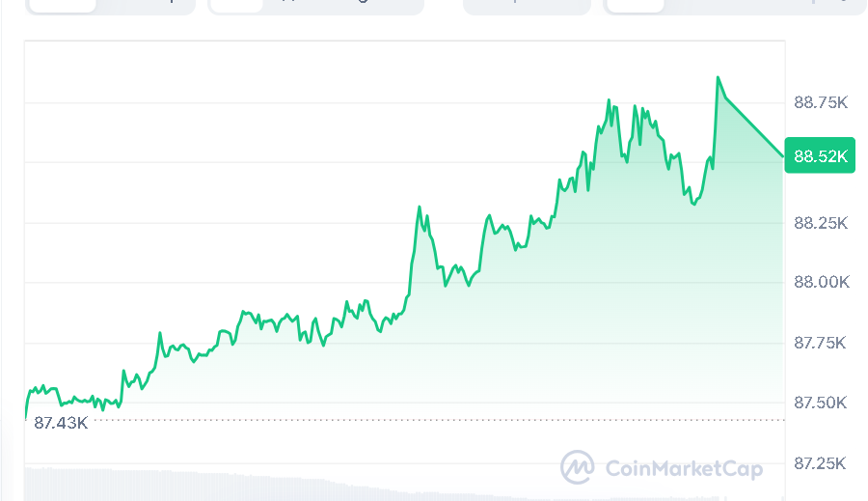Click the 87.75K y-axis label
The height and width of the screenshot is (501, 868).
point(820,343)
